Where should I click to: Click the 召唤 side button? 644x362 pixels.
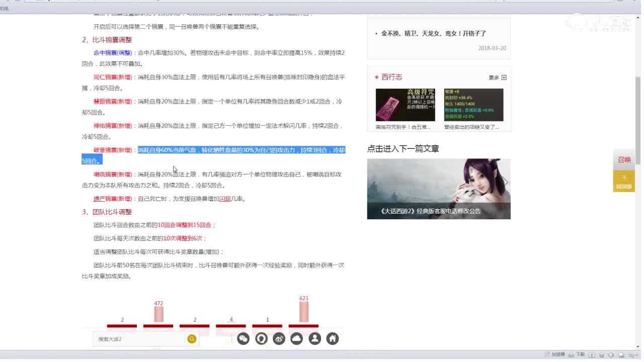(624, 160)
